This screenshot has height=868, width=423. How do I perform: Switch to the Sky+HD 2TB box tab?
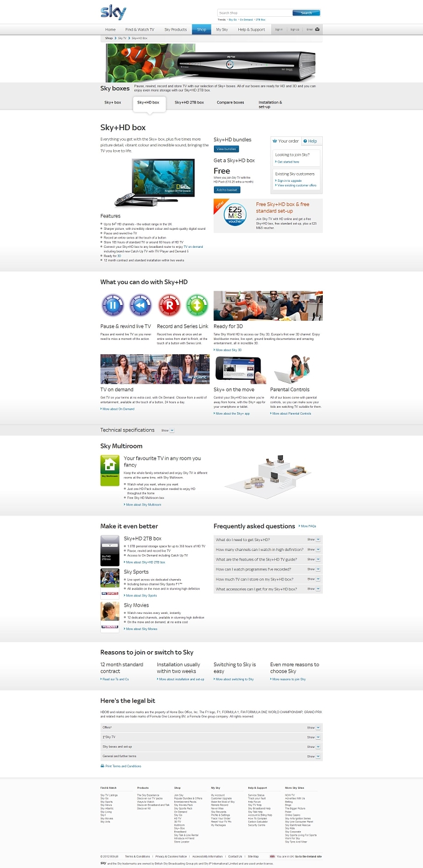tap(189, 102)
